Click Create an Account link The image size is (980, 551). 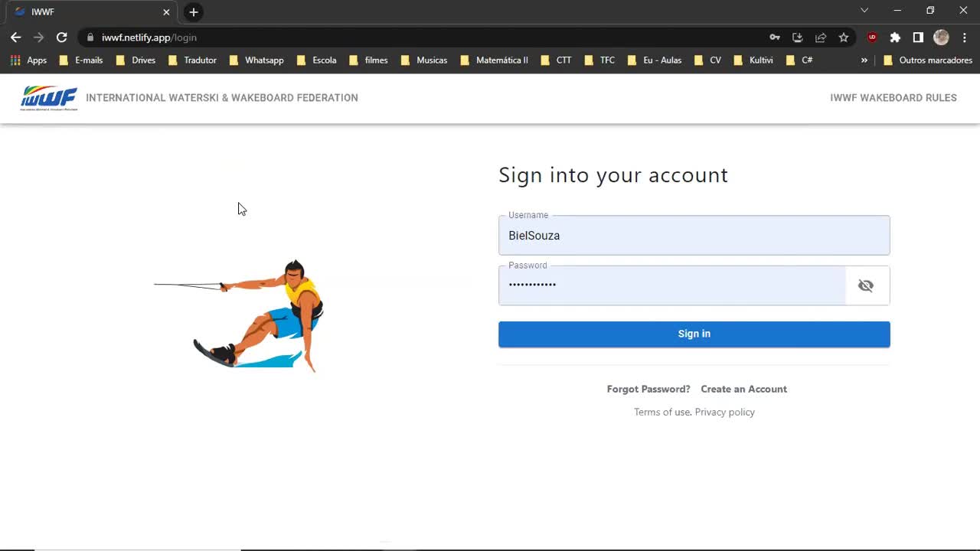coord(743,389)
